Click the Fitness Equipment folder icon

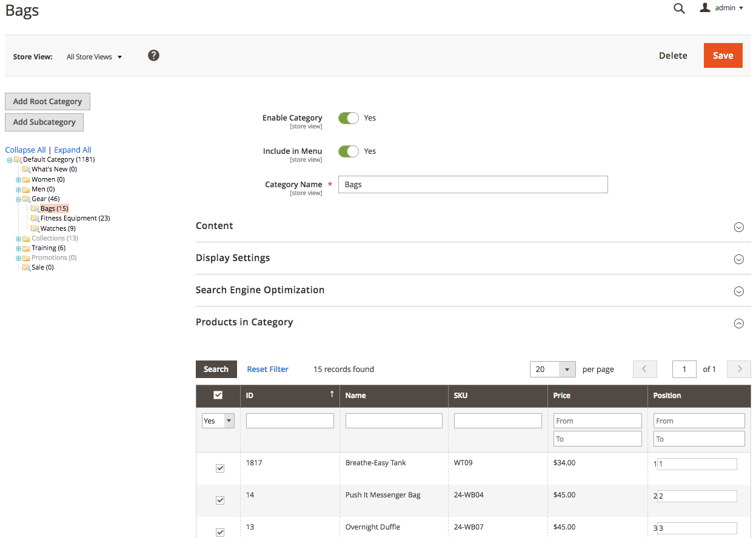click(35, 218)
